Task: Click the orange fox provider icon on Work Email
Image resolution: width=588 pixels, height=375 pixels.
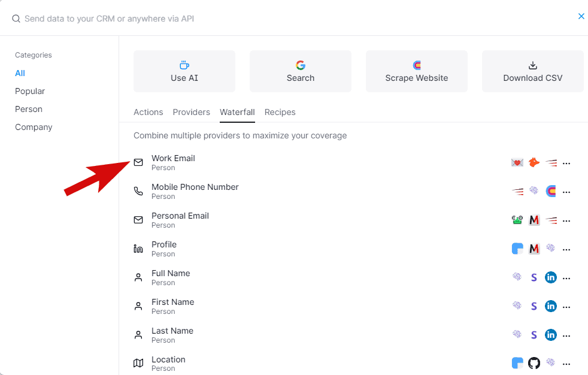Action: pos(534,162)
